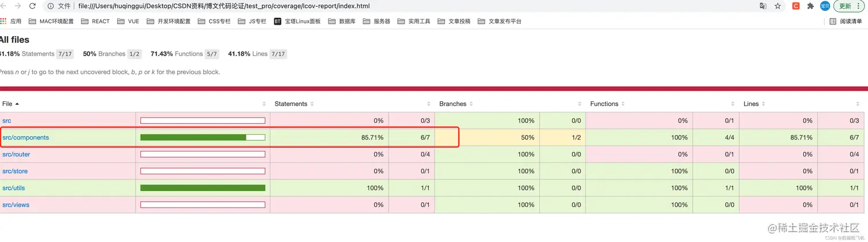Click the 41.18% Lines summary value
Viewport: 868px width, 242px height.
[239, 54]
